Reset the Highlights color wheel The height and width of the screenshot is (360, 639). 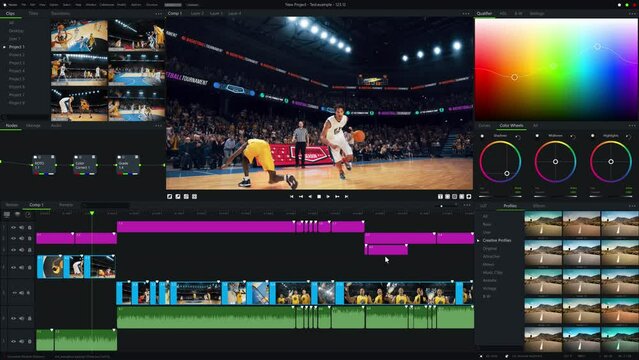click(628, 137)
